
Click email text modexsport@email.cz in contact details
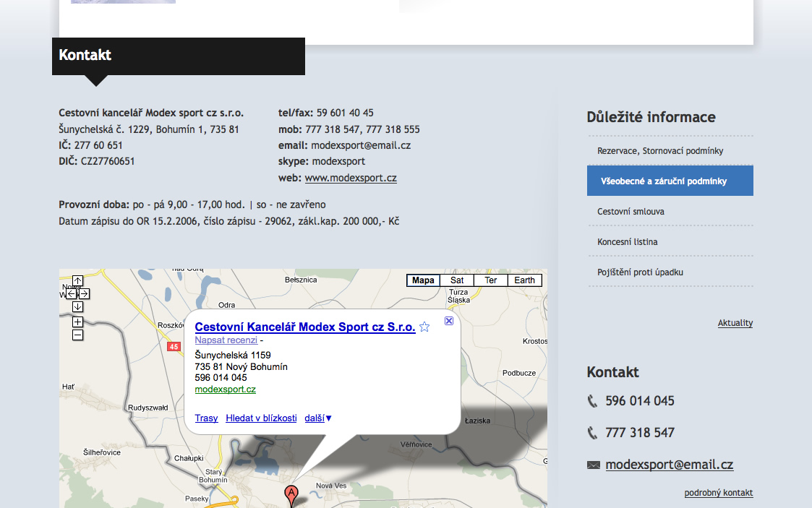(x=361, y=145)
